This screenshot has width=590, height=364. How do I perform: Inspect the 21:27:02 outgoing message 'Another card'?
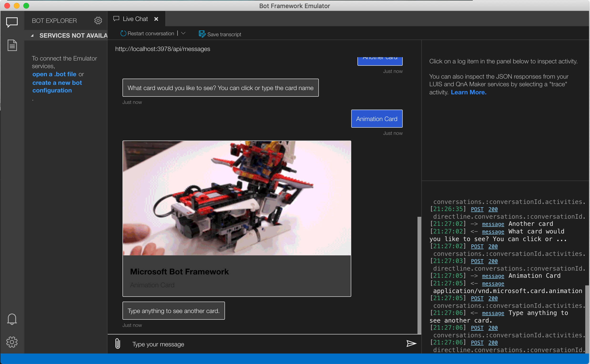(493, 224)
